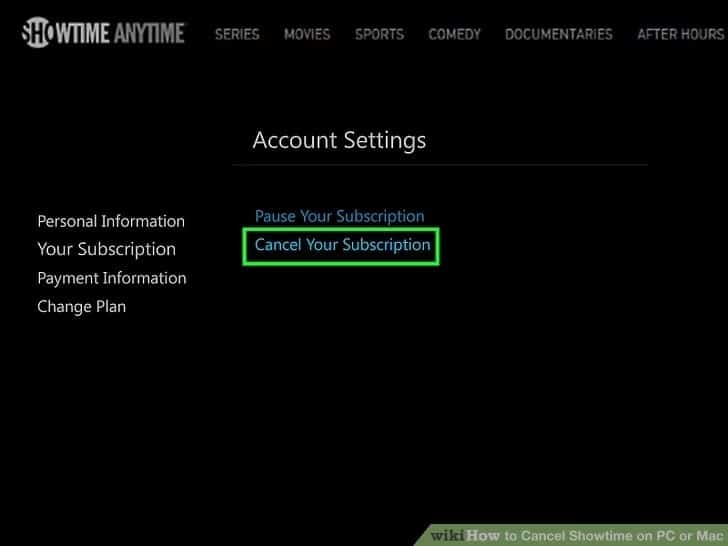The width and height of the screenshot is (728, 546).
Task: Go to Payment Information
Action: pos(112,278)
